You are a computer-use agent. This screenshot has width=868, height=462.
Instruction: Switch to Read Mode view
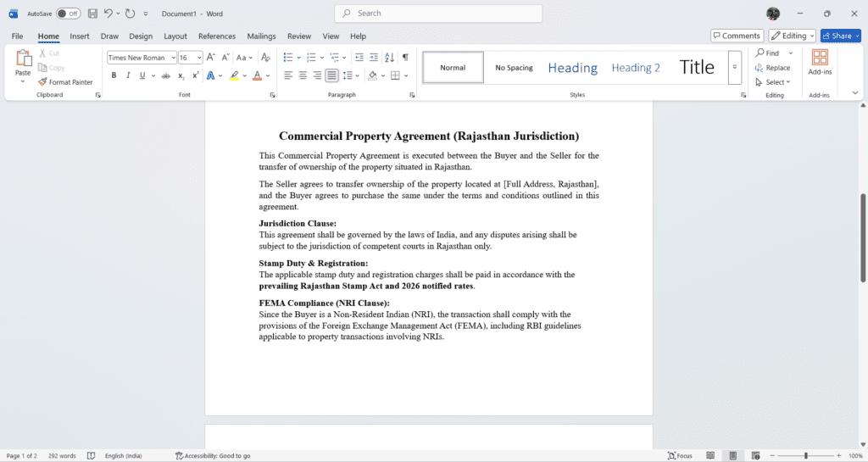tap(710, 455)
